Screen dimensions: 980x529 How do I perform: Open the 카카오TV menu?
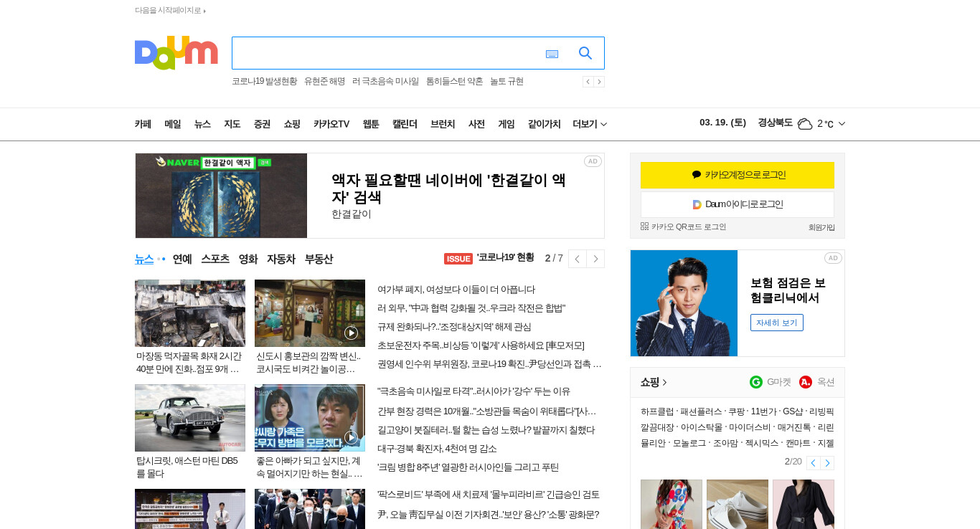tap(331, 124)
